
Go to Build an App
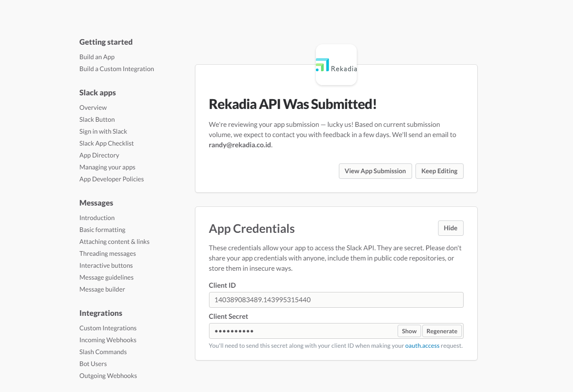[97, 57]
